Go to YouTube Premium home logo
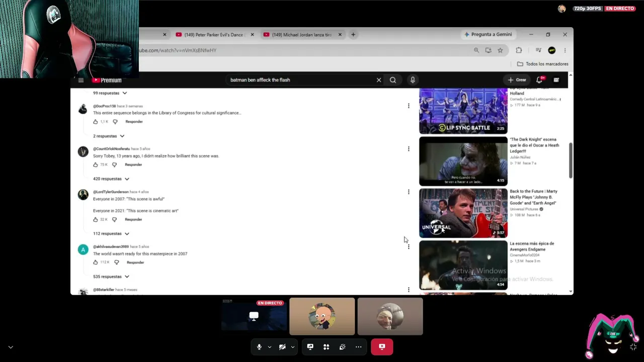This screenshot has width=644, height=362. (x=107, y=80)
